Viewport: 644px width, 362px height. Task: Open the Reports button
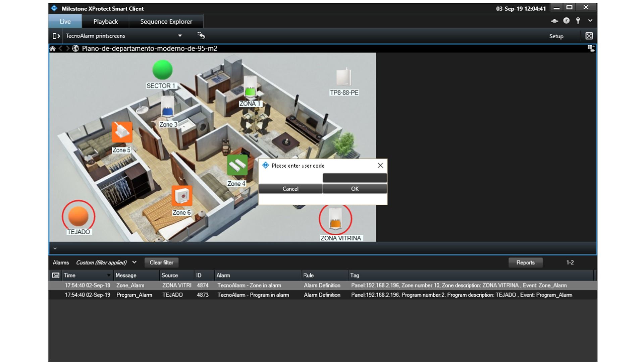(x=526, y=262)
